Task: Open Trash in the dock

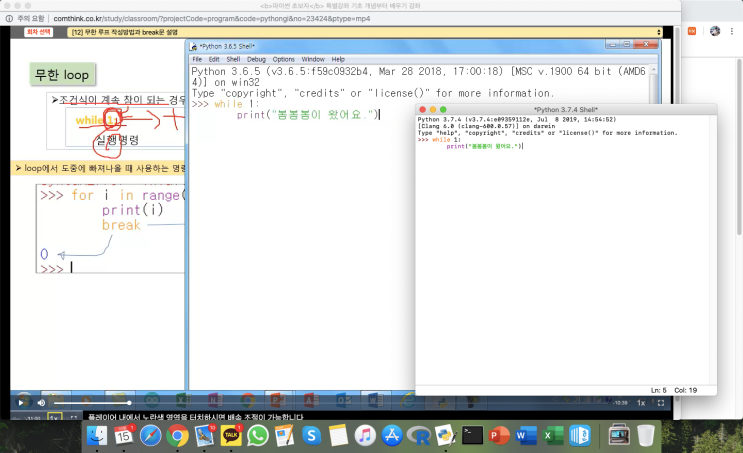Action: (x=645, y=435)
